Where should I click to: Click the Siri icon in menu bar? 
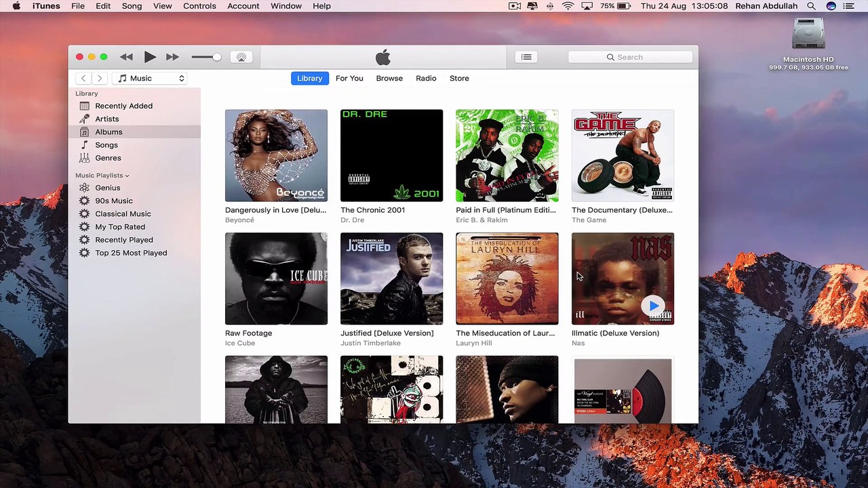pyautogui.click(x=831, y=6)
